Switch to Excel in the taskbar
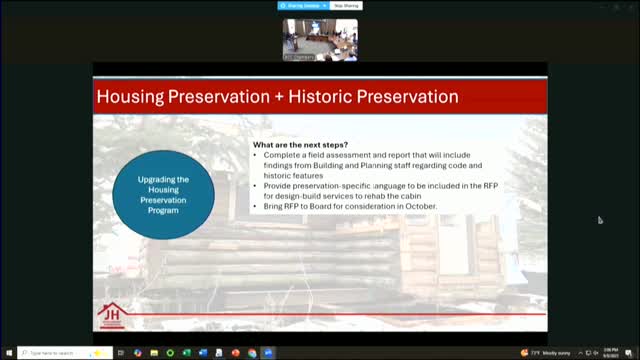 pos(187,353)
